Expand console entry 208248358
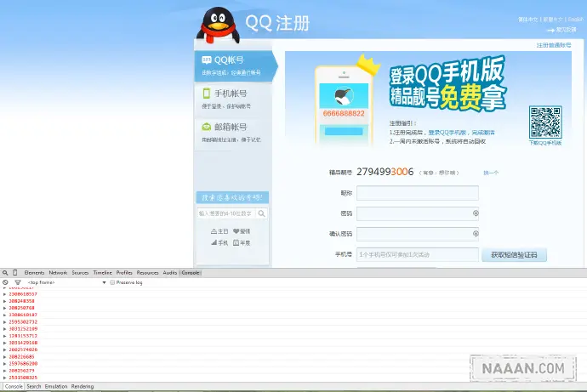587x392 pixels. pos(4,301)
